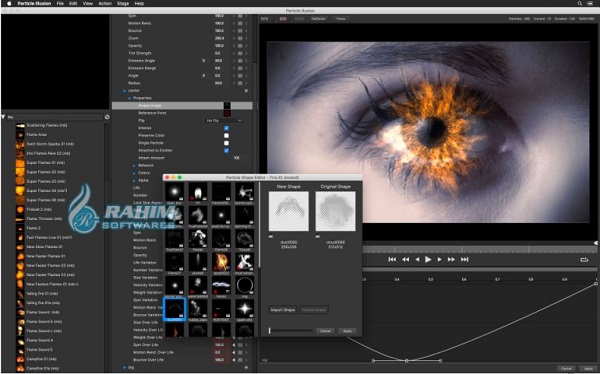
Task: Click the red indicator in stage toolbar
Action: tap(283, 19)
